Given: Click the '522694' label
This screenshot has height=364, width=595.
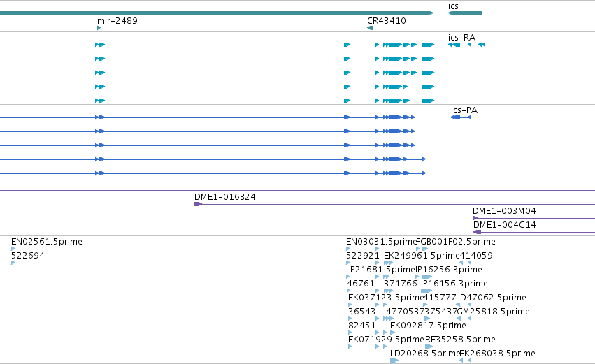Looking at the screenshot, I should (x=28, y=256).
